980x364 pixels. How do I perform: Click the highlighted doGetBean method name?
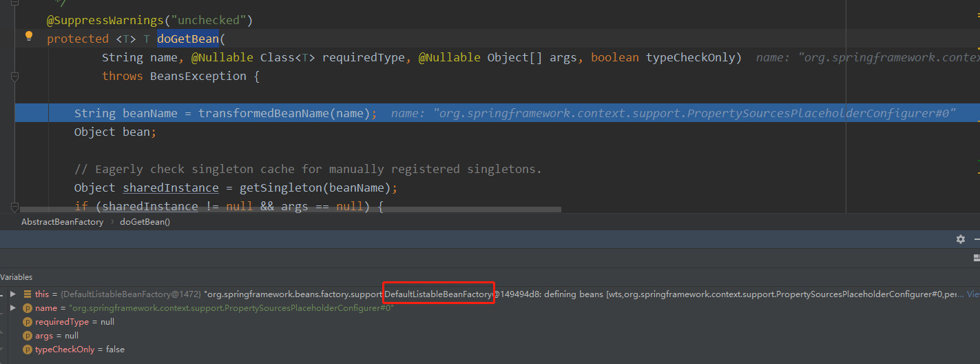coord(187,39)
